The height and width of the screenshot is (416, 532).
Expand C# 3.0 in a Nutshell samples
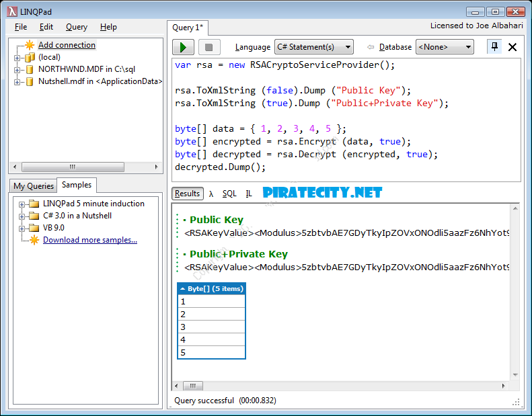tap(22, 216)
